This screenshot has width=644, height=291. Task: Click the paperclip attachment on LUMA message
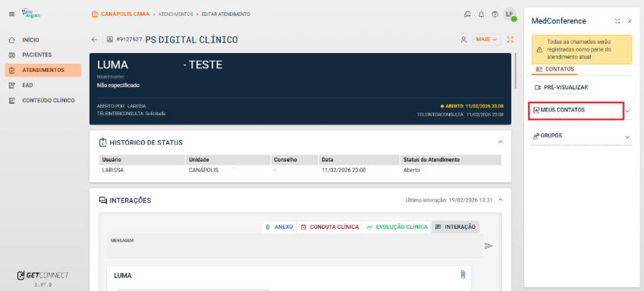pyautogui.click(x=463, y=274)
